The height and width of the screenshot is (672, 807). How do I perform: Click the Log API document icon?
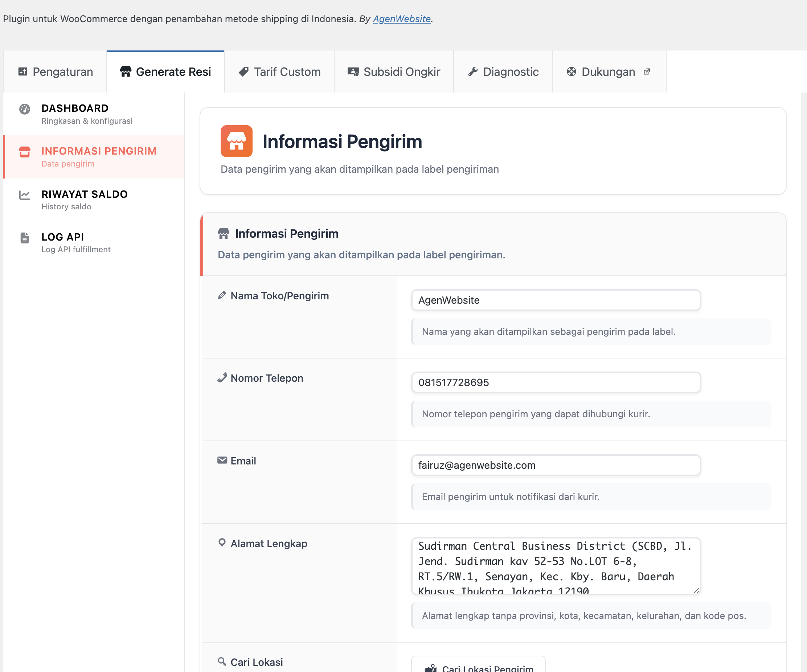(x=25, y=238)
